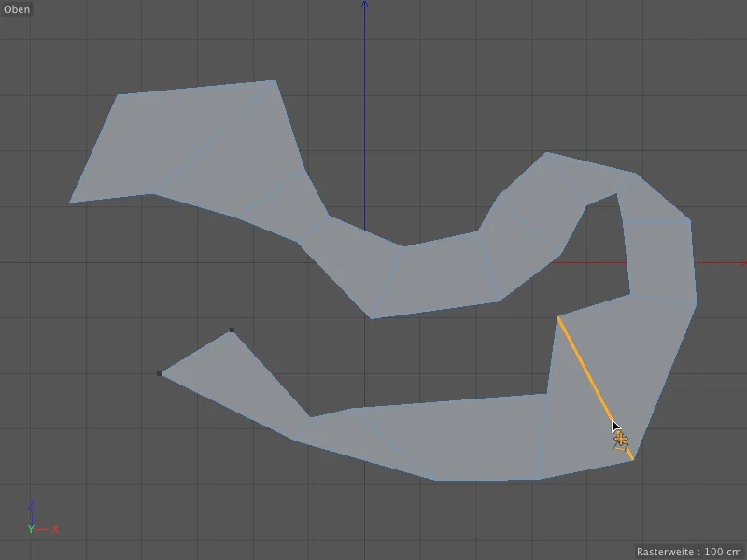
Task: Click the red X axis of the orientation gizmo
Action: (x=54, y=529)
